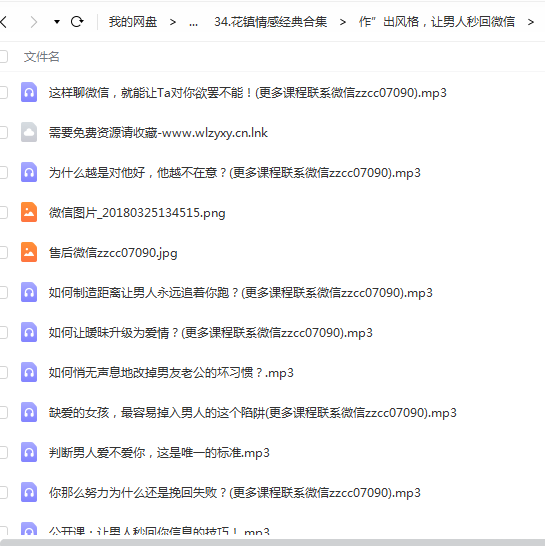Viewport: 545px width, 546px height.
Task: Tick checkbox for 如何制造距离让男人永远追着你跑 file
Action: pos(3,292)
